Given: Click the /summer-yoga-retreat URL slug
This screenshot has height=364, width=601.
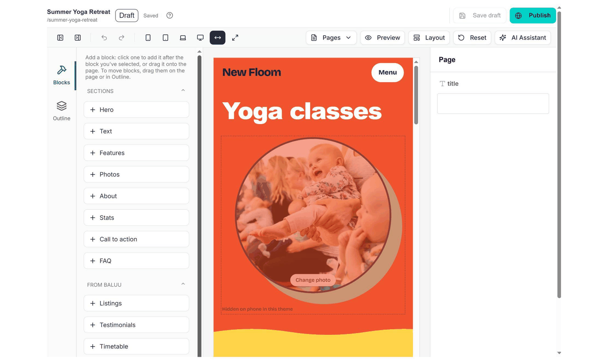Looking at the screenshot, I should coord(72,20).
